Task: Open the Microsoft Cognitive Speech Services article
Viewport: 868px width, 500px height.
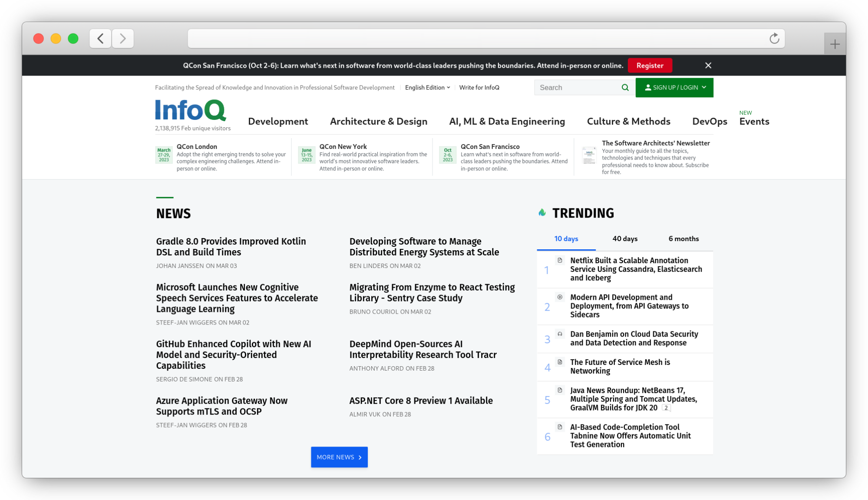Action: tap(237, 298)
